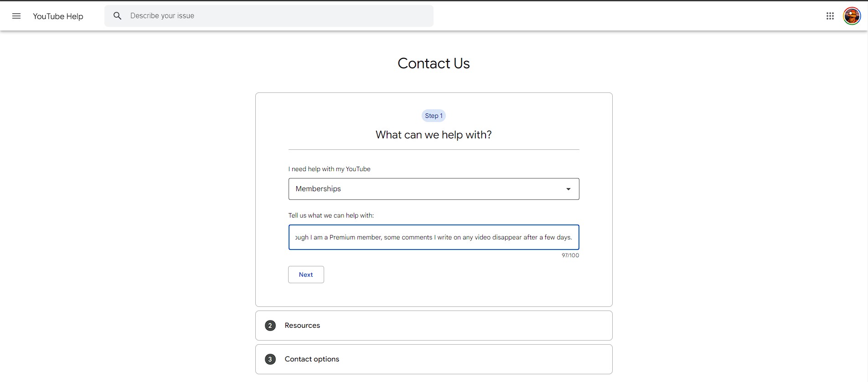Screen dimensions: 868x382
Task: Click the What can we help with heading
Action: click(434, 135)
